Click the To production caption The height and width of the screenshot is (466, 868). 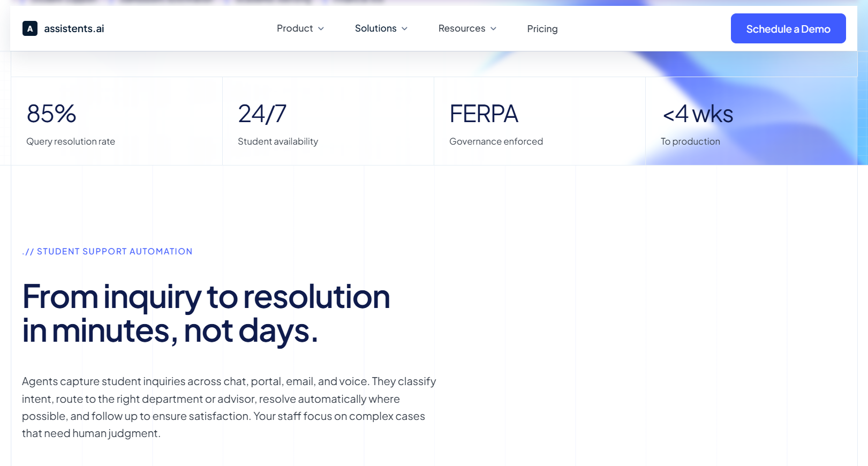690,141
